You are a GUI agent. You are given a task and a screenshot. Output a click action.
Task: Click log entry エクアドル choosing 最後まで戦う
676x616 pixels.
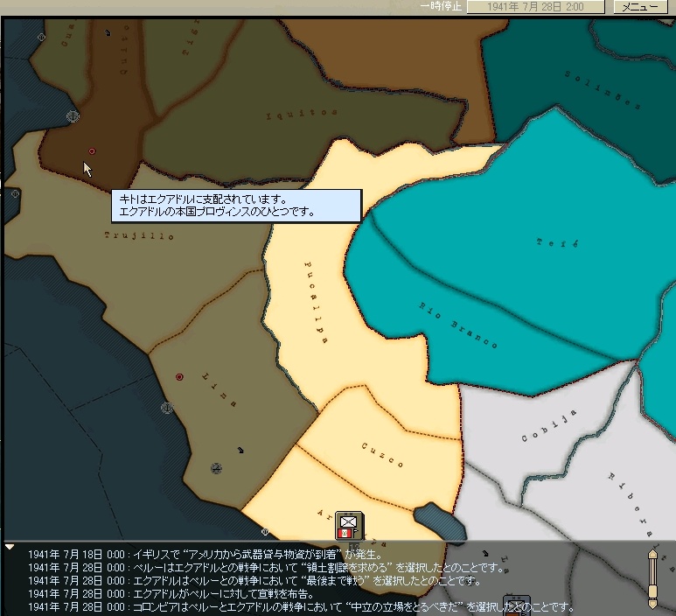coord(254,581)
